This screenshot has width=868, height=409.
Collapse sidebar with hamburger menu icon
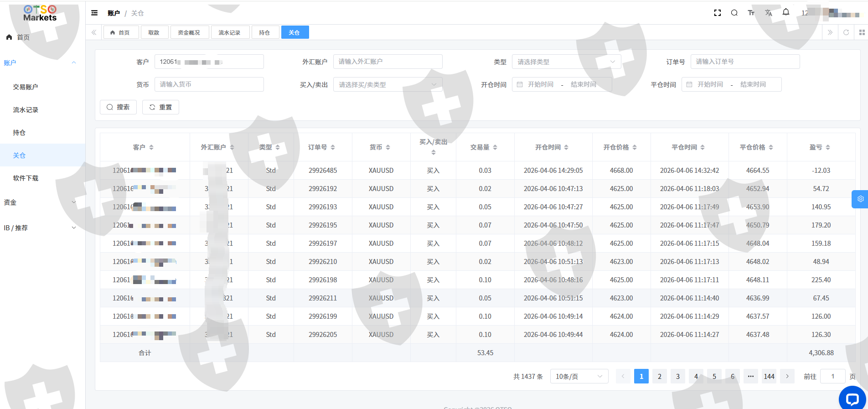pyautogui.click(x=94, y=13)
